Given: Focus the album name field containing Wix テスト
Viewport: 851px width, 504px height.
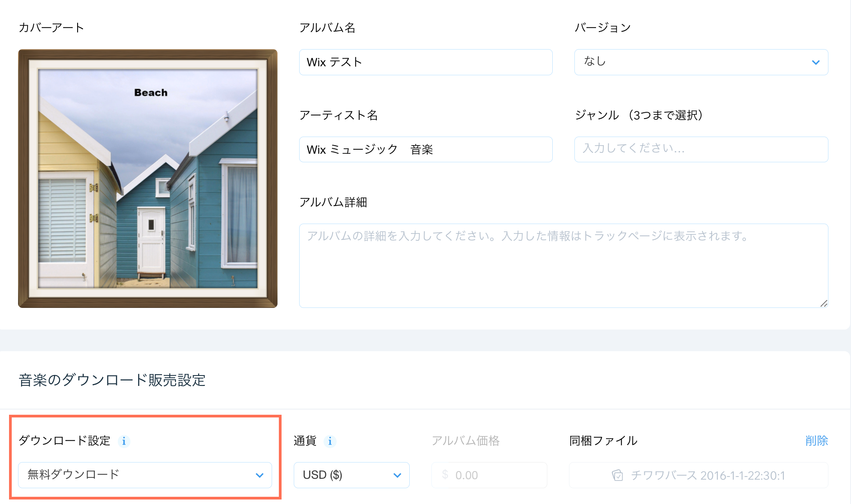Looking at the screenshot, I should pos(425,62).
